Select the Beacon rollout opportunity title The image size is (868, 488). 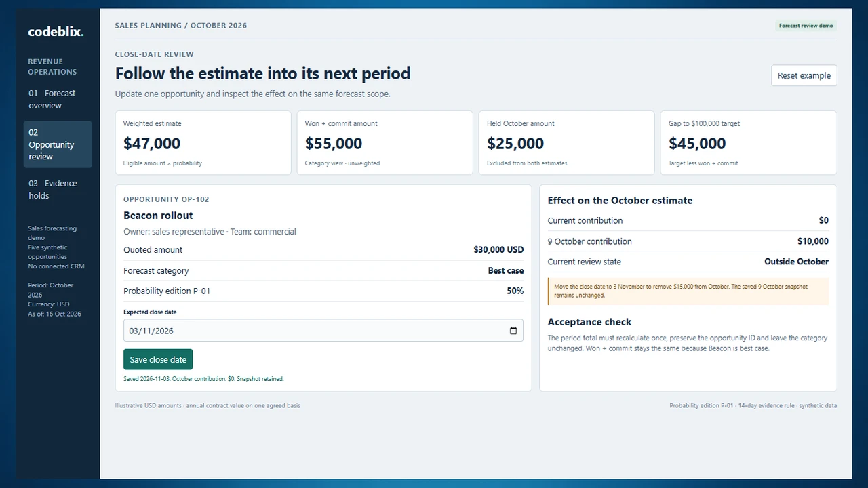(x=158, y=216)
